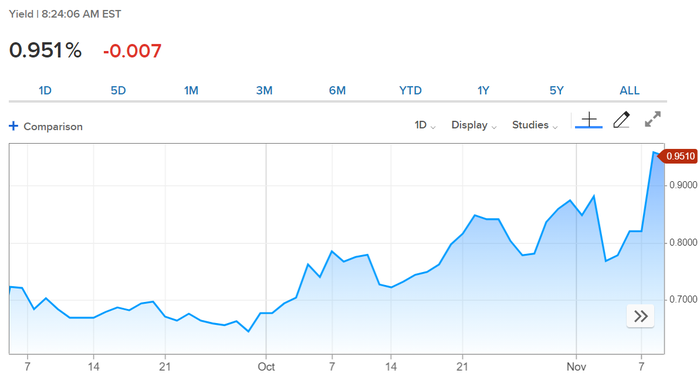Activate the pencil drawing tool
Screen dimensions: 700x387
tap(621, 120)
